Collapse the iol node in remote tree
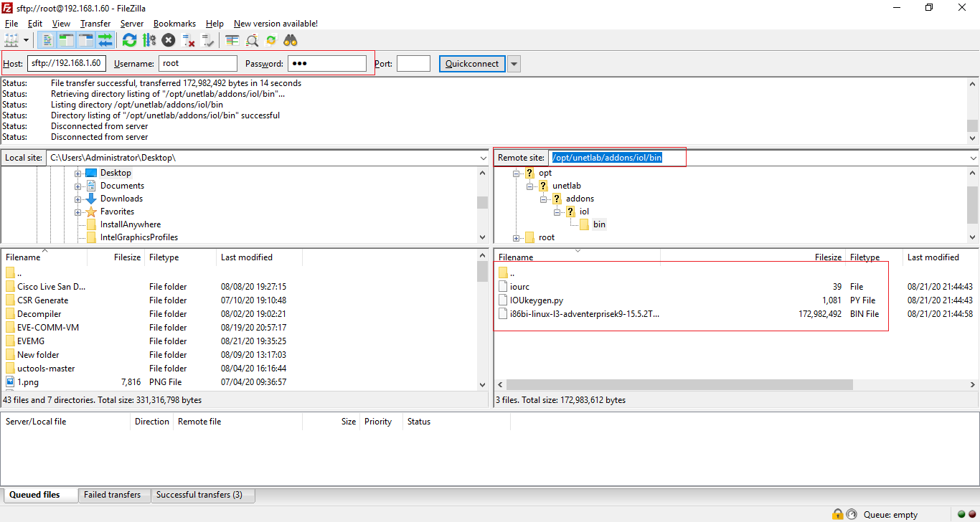This screenshot has height=522, width=980. point(557,212)
